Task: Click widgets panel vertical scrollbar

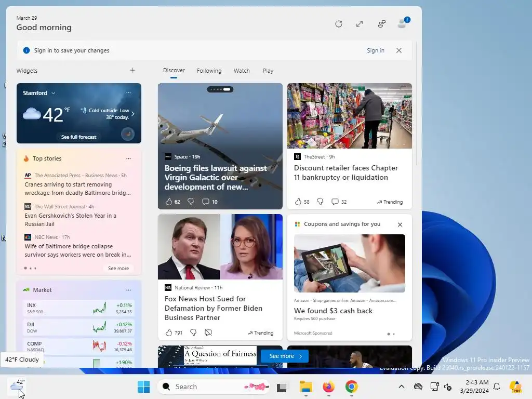Action: (x=417, y=103)
